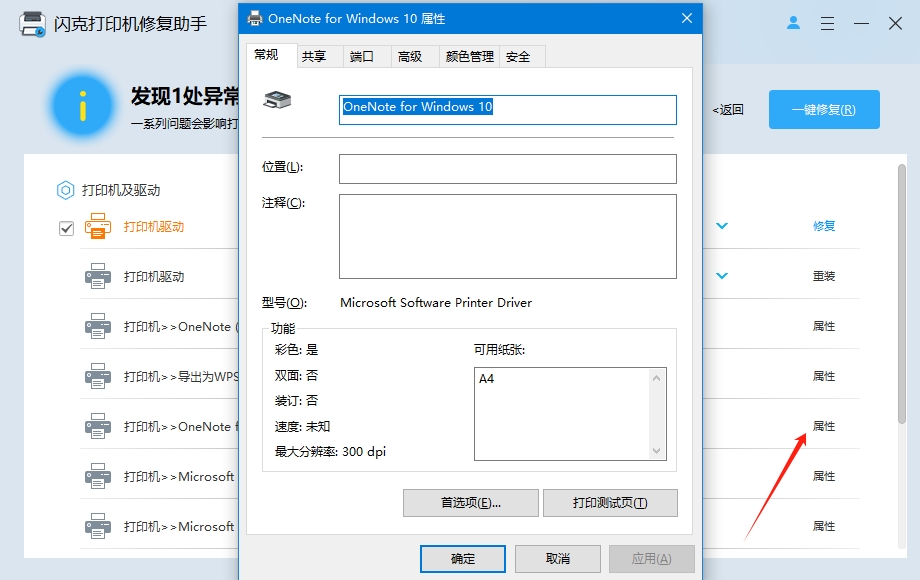Click the 最大分辨率: 300 dpi text
Screen dimensions: 920x580
(x=330, y=452)
